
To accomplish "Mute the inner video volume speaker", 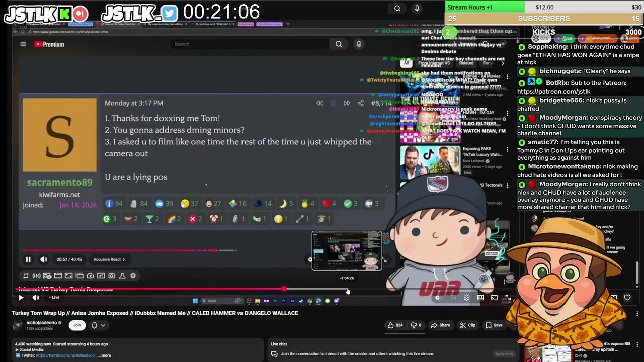I will tap(43, 259).
